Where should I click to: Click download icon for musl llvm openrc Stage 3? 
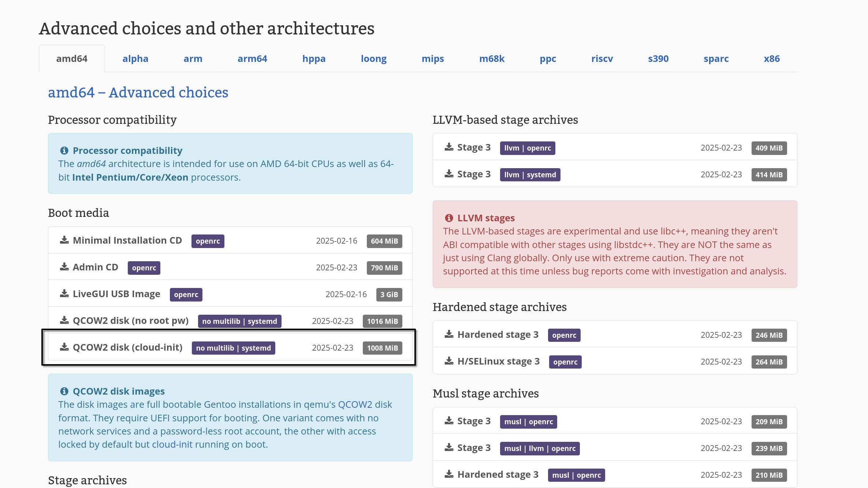[x=449, y=448]
